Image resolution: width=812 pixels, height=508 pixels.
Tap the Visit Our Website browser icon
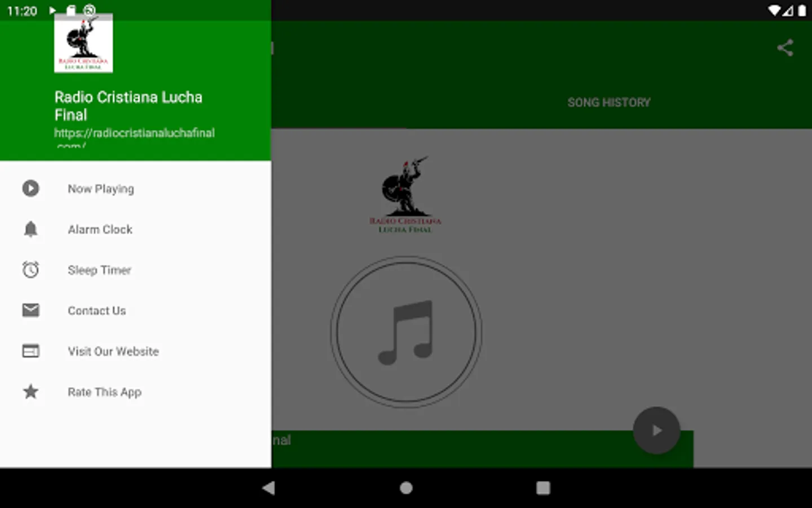(30, 351)
